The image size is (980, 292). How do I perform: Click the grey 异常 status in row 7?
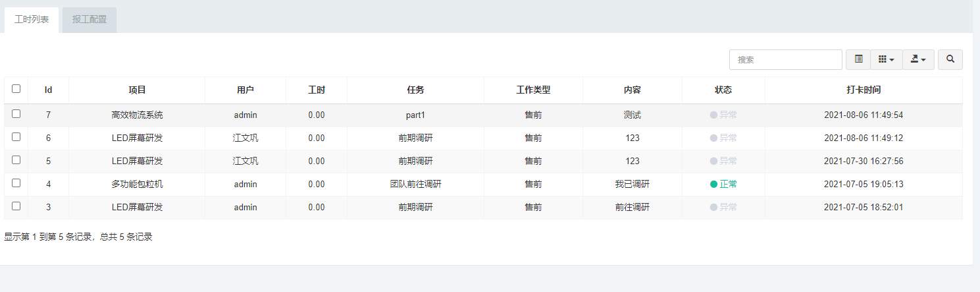[723, 115]
